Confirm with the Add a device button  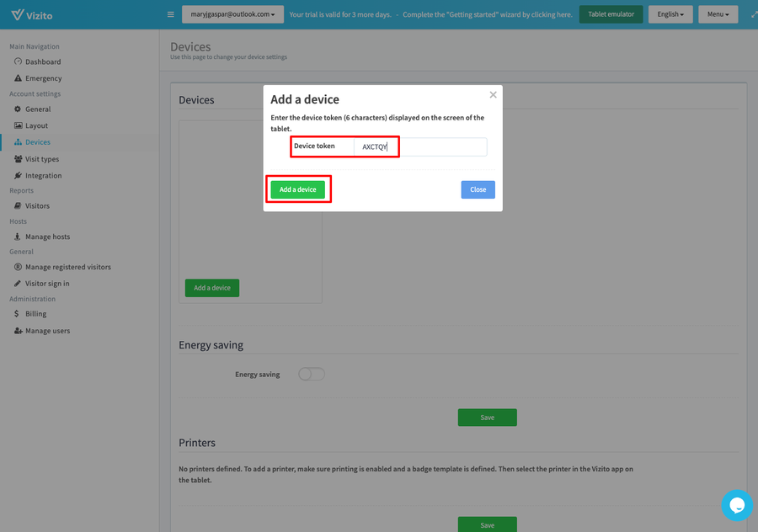[298, 189]
